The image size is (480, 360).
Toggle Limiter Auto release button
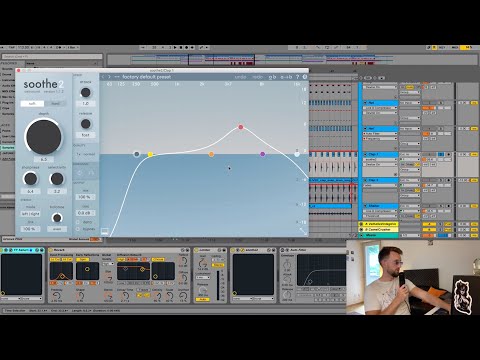202,299
